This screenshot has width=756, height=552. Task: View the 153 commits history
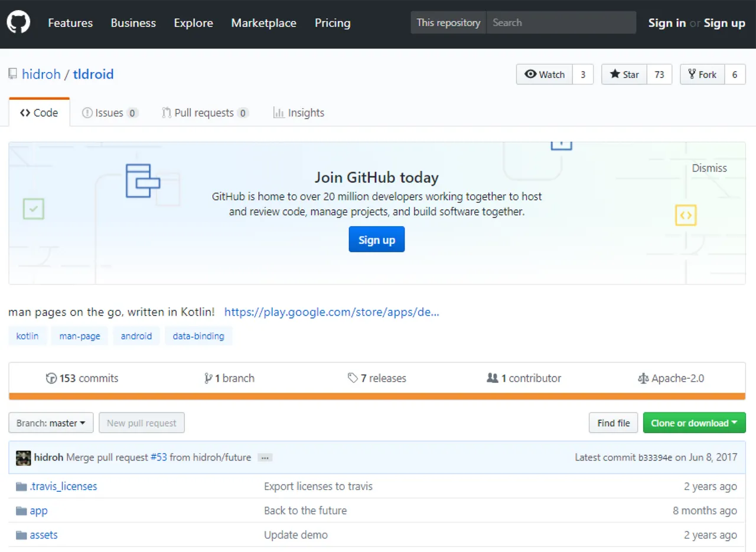pyautogui.click(x=82, y=378)
